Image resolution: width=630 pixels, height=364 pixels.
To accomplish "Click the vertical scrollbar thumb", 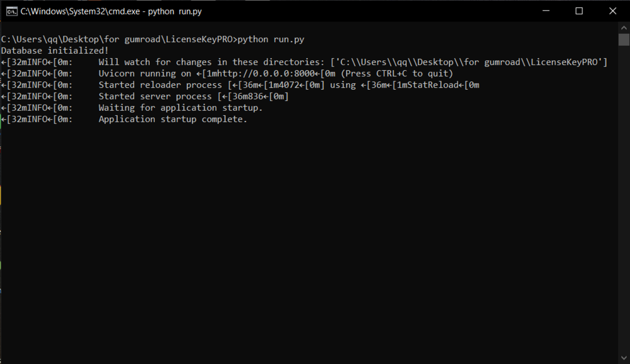I will pyautogui.click(x=624, y=39).
